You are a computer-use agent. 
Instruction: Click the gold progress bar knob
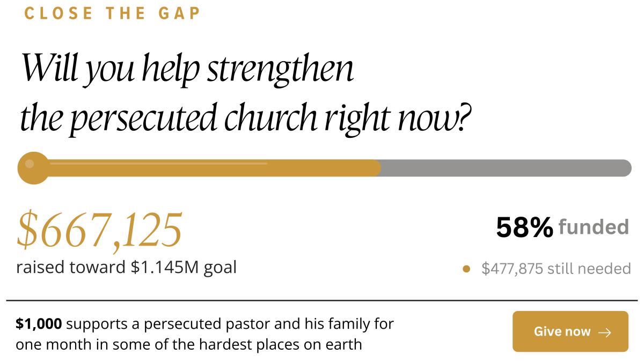pos(34,168)
